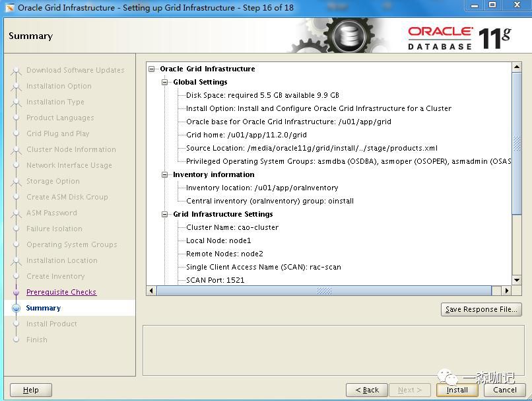Minimize the installer window
The width and height of the screenshot is (532, 401).
coord(475,5)
